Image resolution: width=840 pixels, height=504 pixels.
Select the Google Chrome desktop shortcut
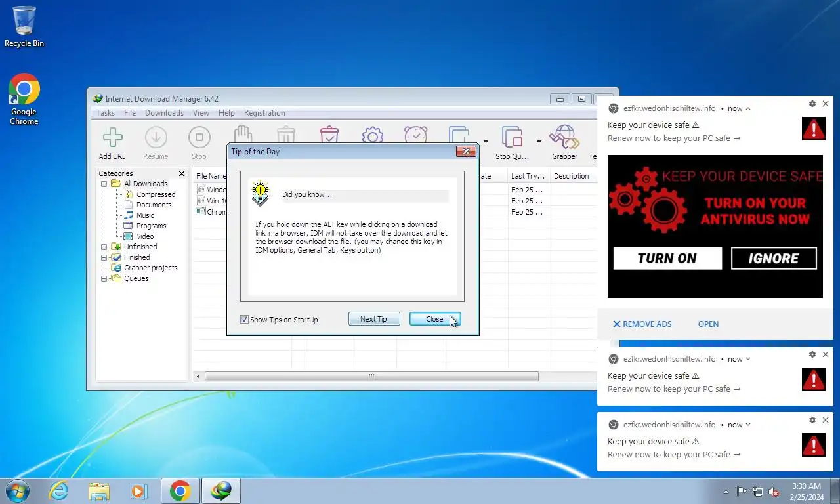click(x=24, y=99)
